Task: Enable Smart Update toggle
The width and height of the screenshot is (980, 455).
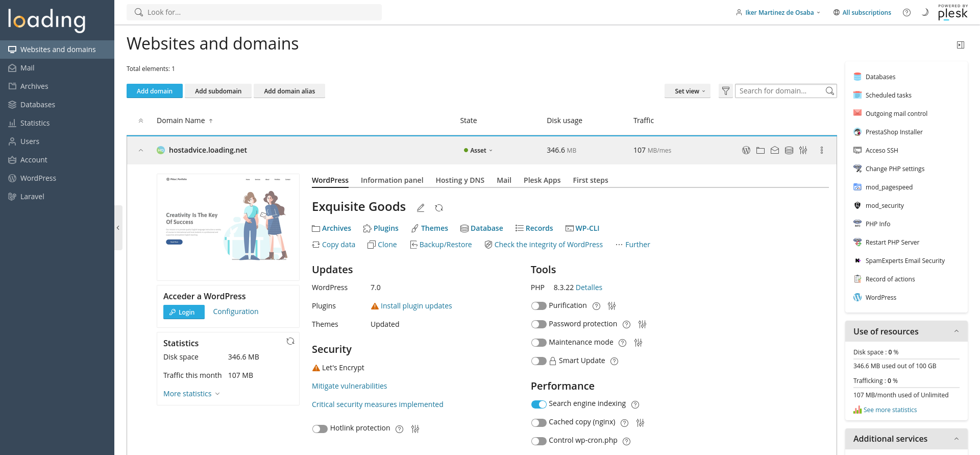Action: 538,361
